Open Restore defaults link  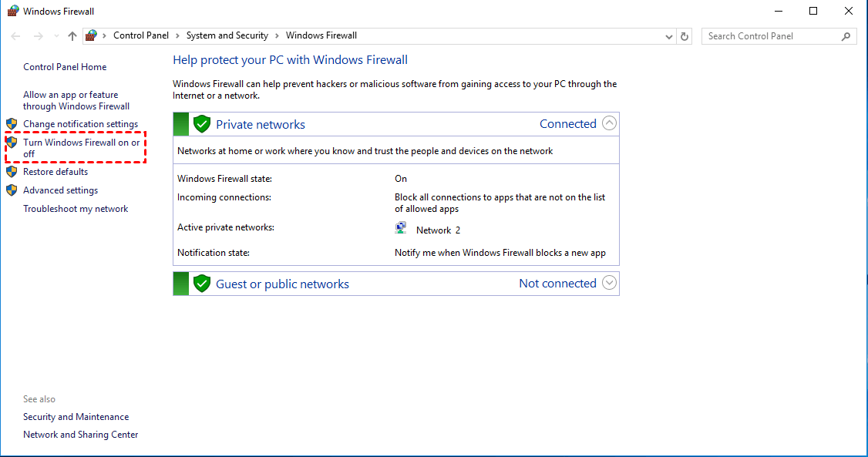pyautogui.click(x=56, y=172)
